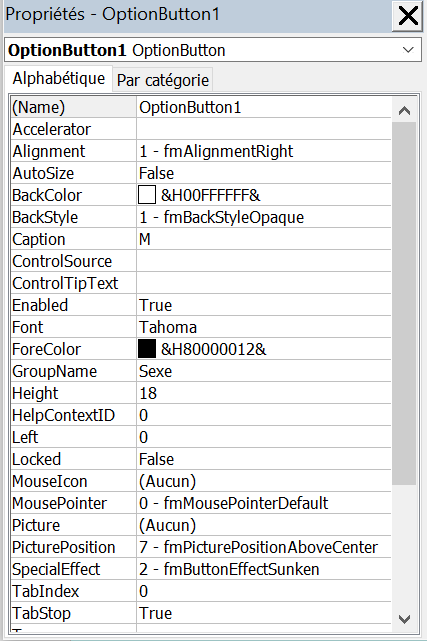The height and width of the screenshot is (641, 427).
Task: Click the empty Accelerator value field
Action: click(x=264, y=129)
